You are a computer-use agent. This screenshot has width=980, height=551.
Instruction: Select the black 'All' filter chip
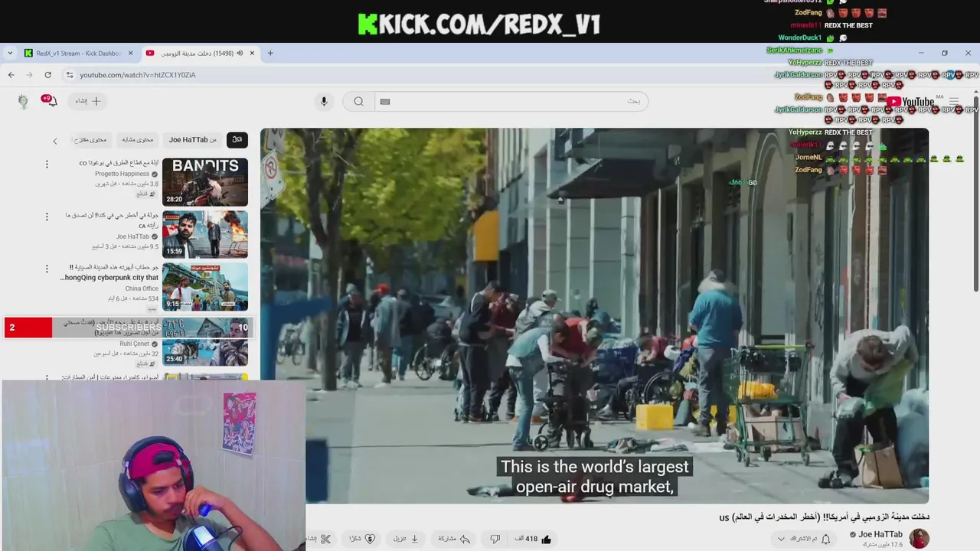[x=237, y=139]
